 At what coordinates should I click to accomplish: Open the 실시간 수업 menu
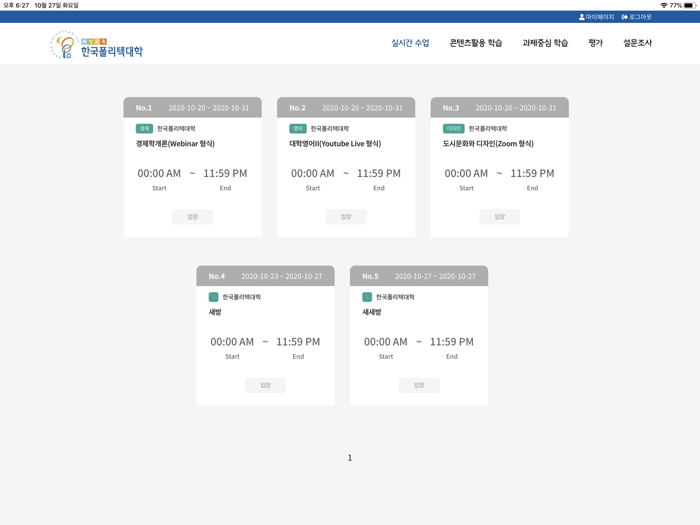410,43
